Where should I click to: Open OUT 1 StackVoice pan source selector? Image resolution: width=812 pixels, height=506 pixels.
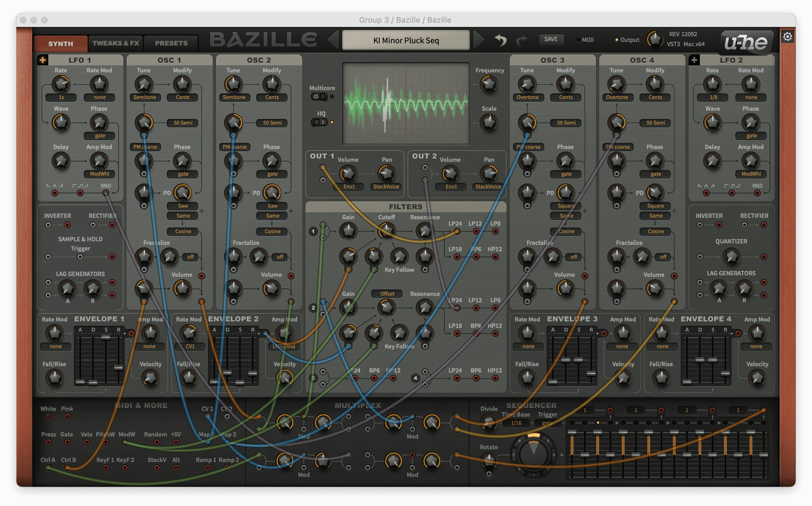386,187
